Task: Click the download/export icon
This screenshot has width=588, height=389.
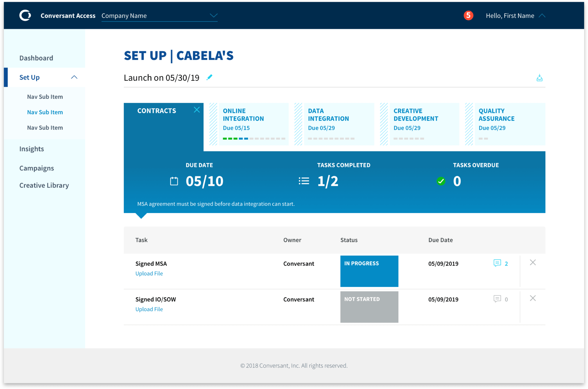Action: pos(539,78)
